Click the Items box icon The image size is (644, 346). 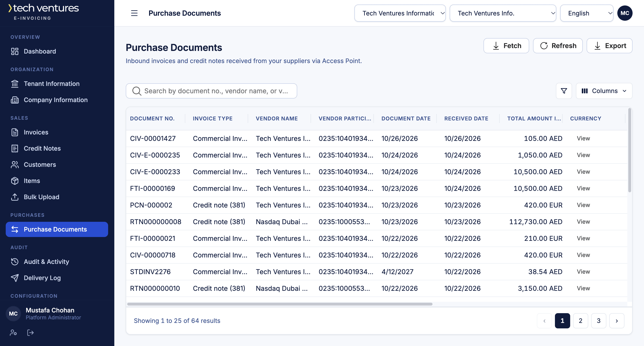(x=15, y=181)
